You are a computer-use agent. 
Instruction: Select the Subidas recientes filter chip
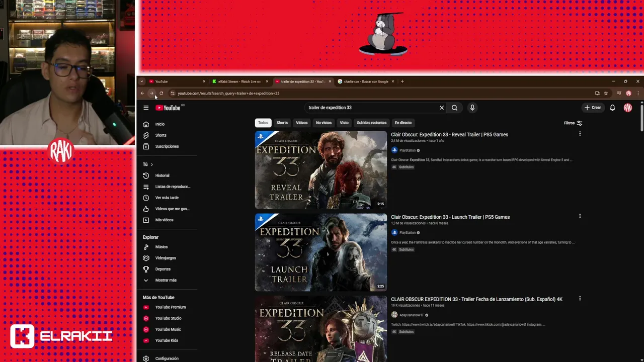[372, 123]
